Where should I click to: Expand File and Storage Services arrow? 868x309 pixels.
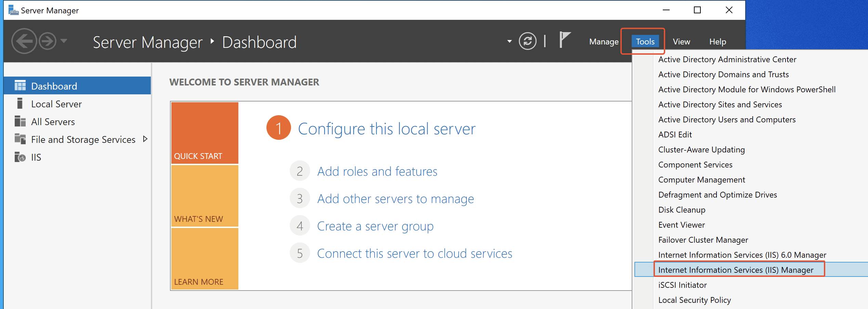click(x=145, y=139)
